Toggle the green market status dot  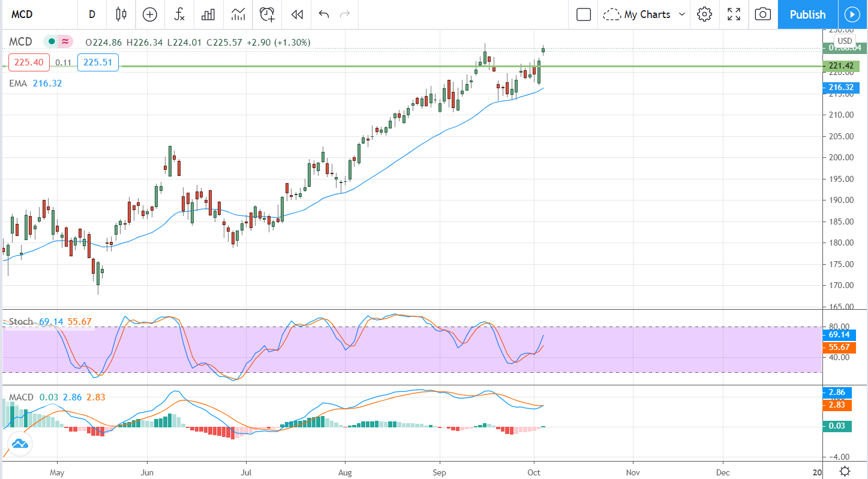pos(52,42)
